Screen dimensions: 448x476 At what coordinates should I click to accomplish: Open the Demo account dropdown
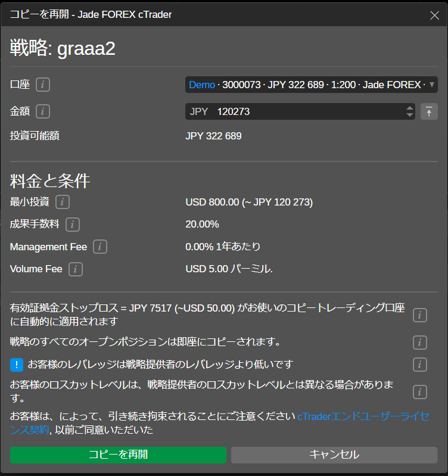click(x=312, y=85)
